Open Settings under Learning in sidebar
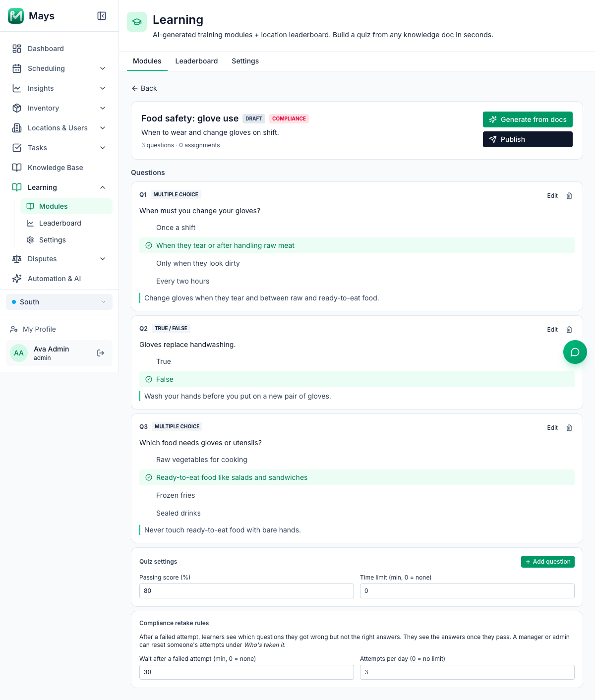 (66, 240)
